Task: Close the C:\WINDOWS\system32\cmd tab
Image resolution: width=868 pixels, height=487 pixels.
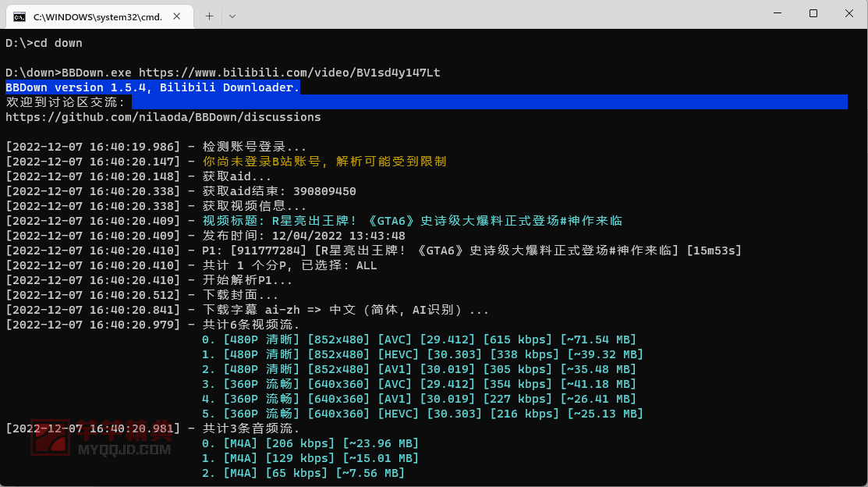Action: [176, 16]
